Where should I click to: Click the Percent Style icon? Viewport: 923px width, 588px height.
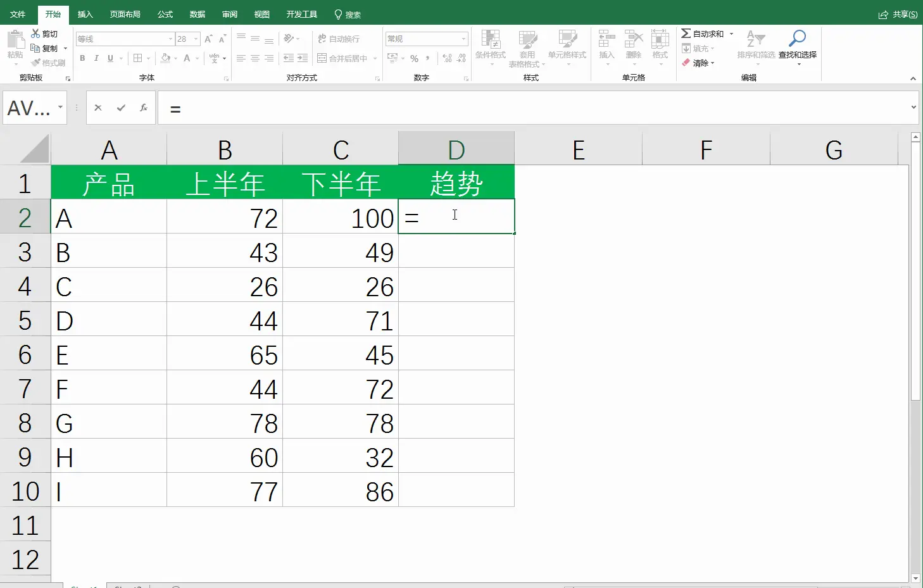click(x=414, y=58)
